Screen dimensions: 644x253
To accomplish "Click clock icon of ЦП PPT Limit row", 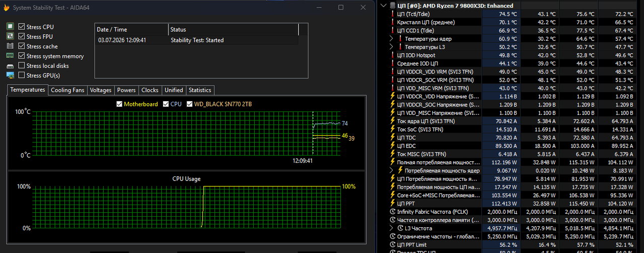I will coord(393,244).
